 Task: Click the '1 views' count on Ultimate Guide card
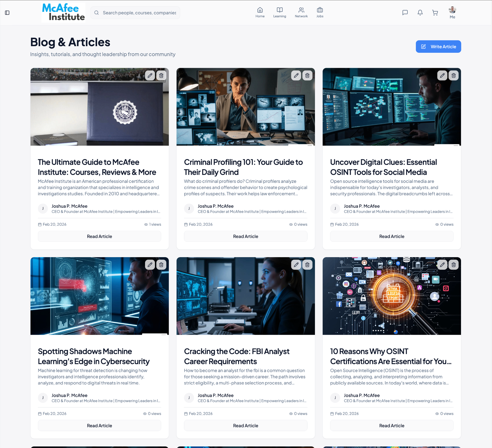[x=153, y=224]
